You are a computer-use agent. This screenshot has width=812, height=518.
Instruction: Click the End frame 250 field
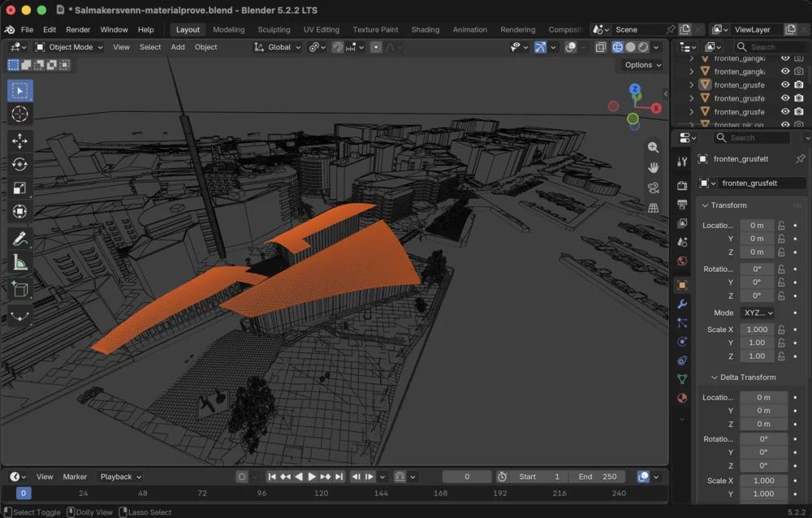click(597, 477)
